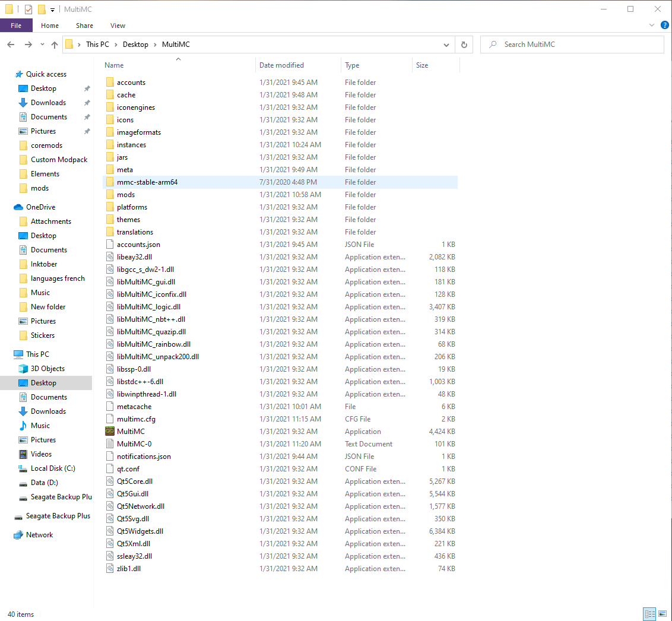Open the address bar history dropdown
Screen dimensions: 672x621
click(x=446, y=44)
